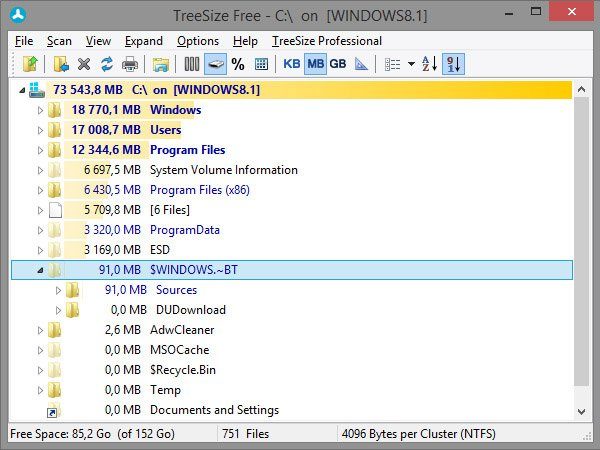Click the TreeSize app icon in title bar

pyautogui.click(x=18, y=15)
